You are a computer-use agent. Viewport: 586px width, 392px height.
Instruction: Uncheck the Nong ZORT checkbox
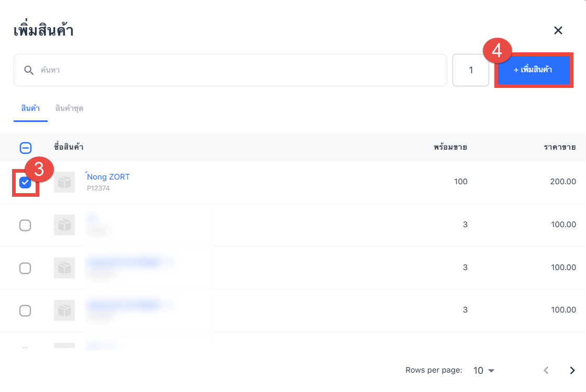coord(25,183)
